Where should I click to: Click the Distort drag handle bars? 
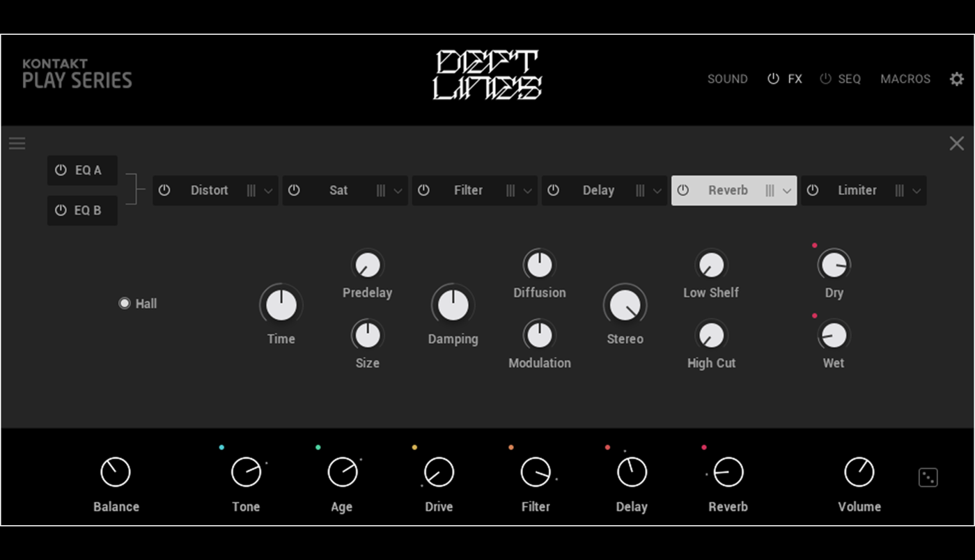251,191
